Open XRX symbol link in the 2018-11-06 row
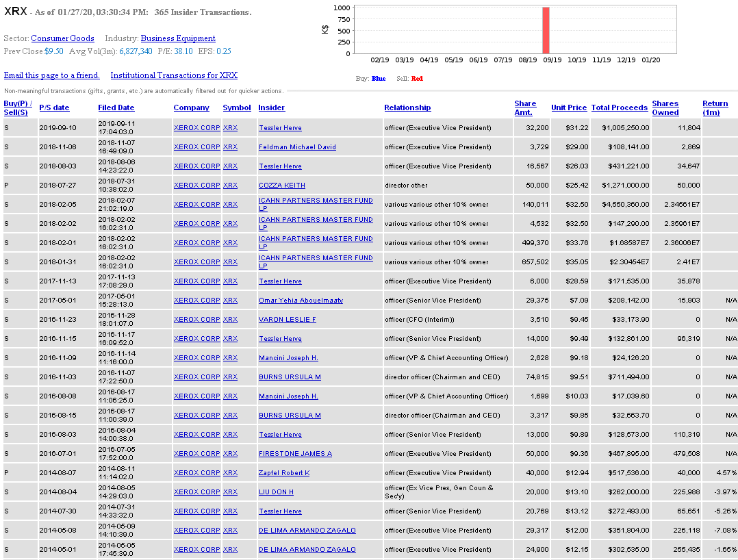Image resolution: width=738 pixels, height=560 pixels. coord(230,147)
